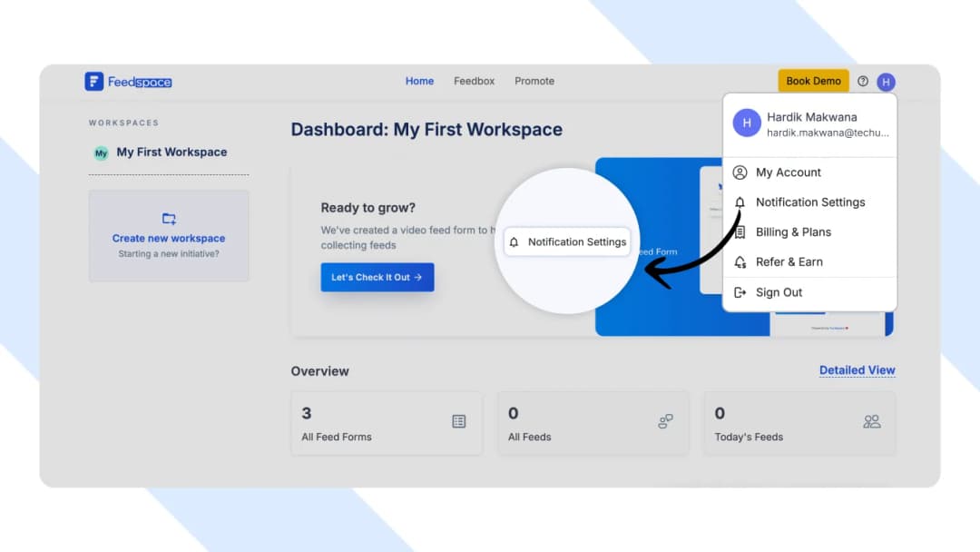Open the Promote tab
The image size is (980, 552).
point(534,81)
